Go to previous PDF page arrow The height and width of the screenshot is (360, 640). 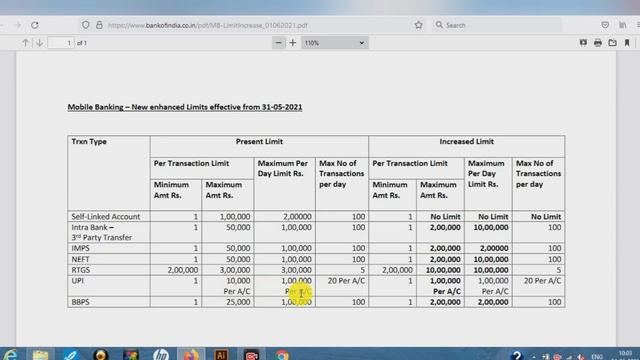click(x=25, y=43)
